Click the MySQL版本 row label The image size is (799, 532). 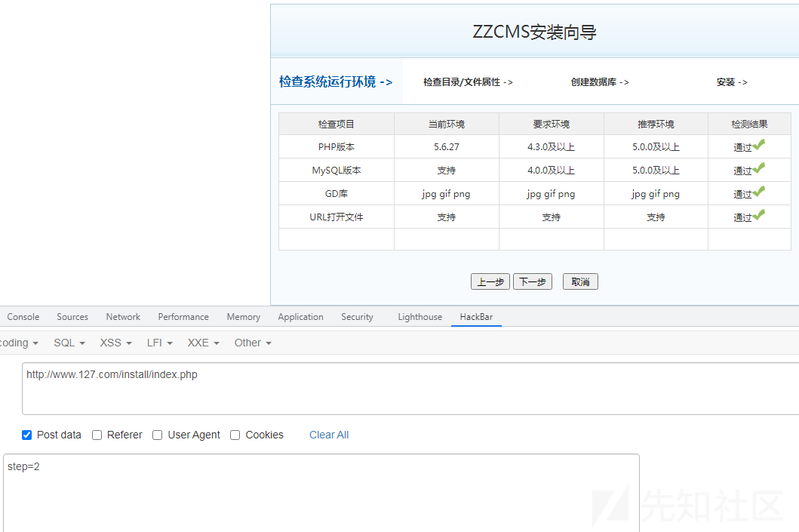[337, 171]
